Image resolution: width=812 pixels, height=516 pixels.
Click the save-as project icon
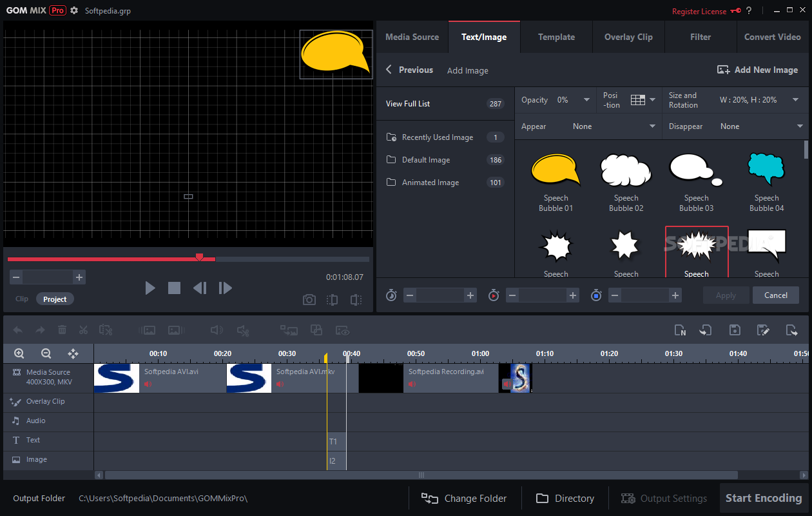pos(763,330)
